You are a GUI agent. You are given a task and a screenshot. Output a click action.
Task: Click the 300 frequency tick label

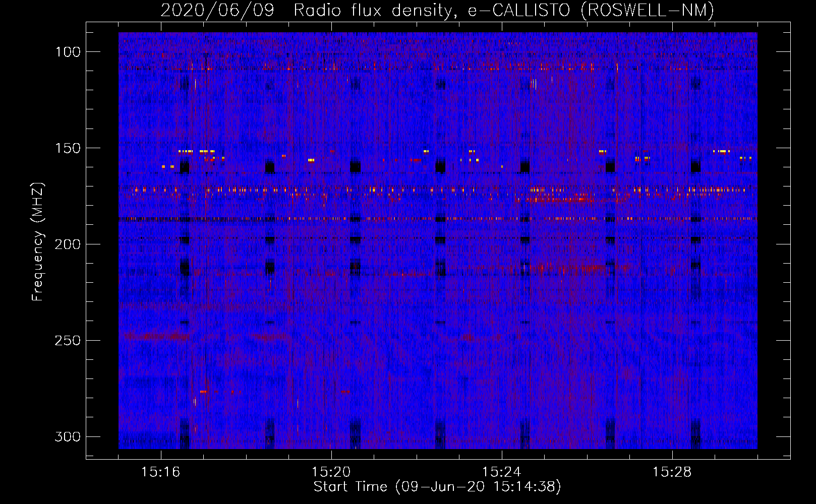pos(68,436)
